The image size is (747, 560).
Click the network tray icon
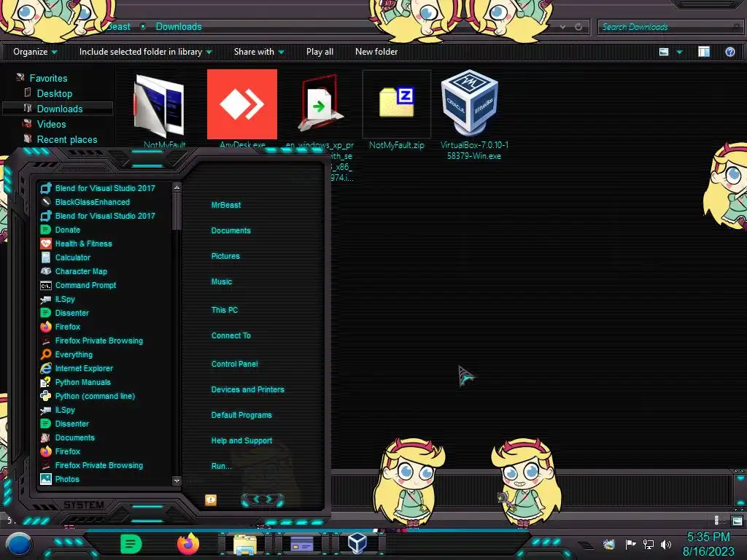tap(649, 544)
